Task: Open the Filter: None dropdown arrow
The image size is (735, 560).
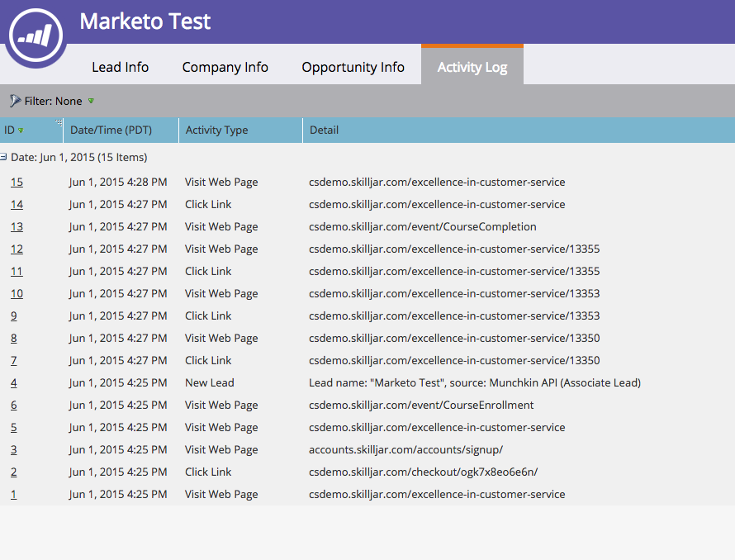Action: pos(91,101)
